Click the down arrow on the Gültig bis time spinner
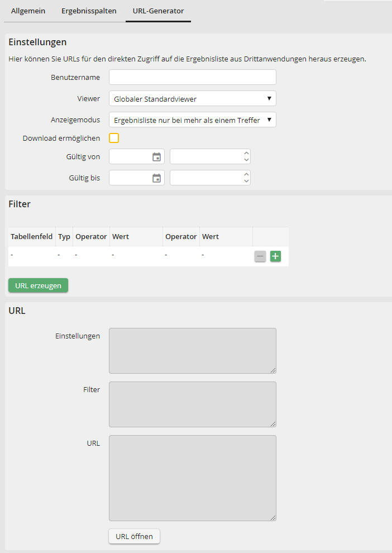The image size is (392, 553). [x=246, y=180]
